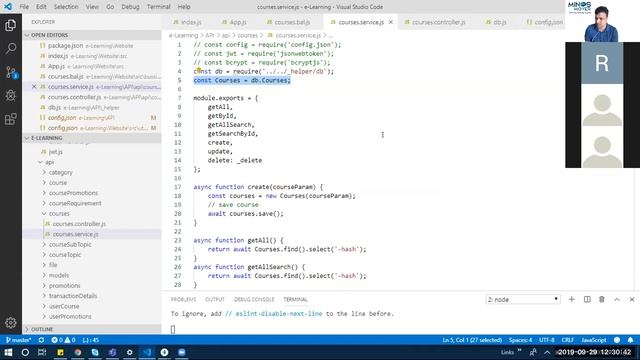The width and height of the screenshot is (640, 360).
Task: Close the terminal panel
Action: pyautogui.click(x=632, y=299)
